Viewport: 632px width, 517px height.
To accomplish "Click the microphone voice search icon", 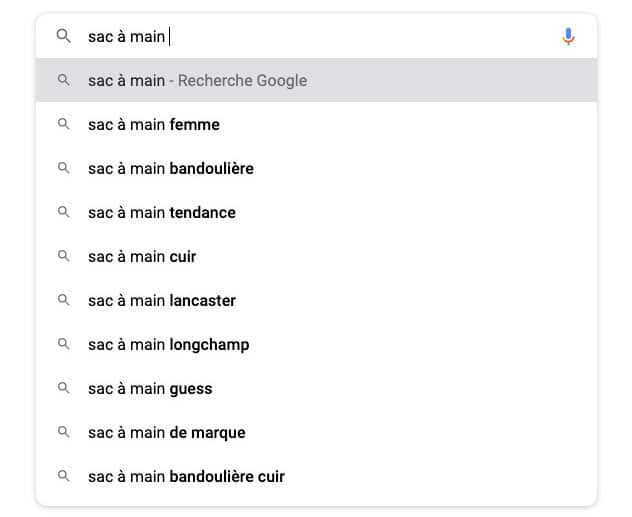I will pos(568,36).
